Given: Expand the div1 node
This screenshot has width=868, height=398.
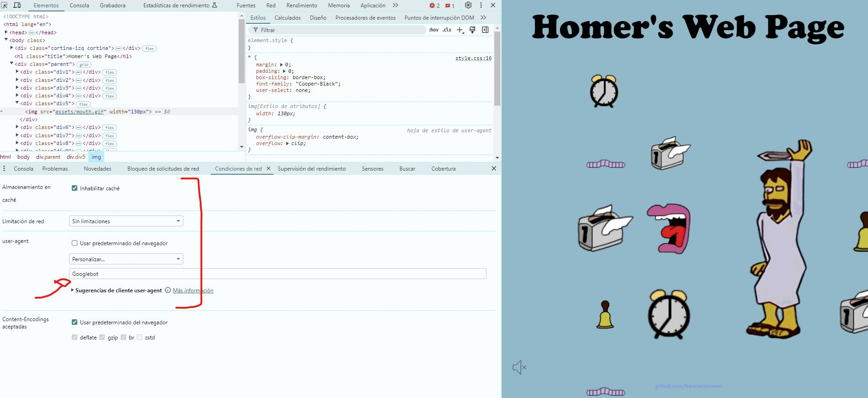Looking at the screenshot, I should tap(17, 72).
